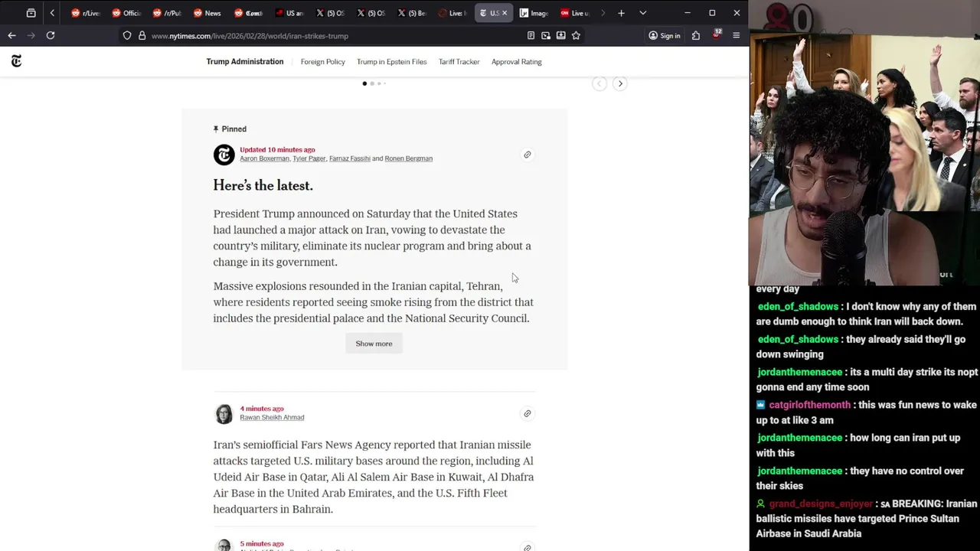This screenshot has width=980, height=551.
Task: Click the browser Sign in account button
Action: [x=664, y=35]
